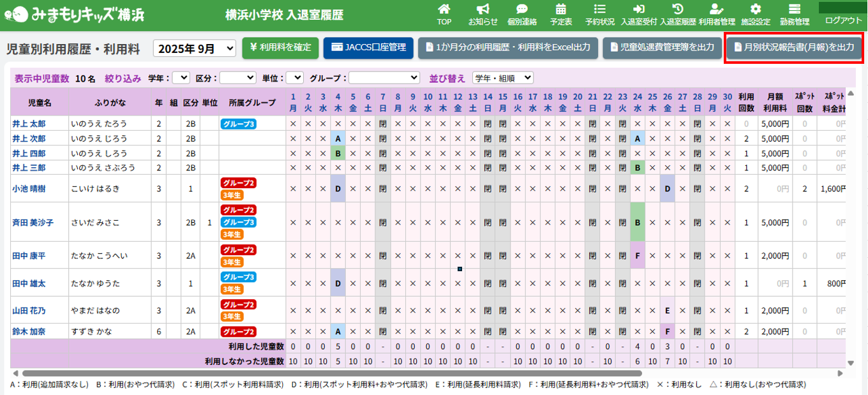This screenshot has width=868, height=395.
Task: Click ログアウト to log out
Action: click(843, 20)
